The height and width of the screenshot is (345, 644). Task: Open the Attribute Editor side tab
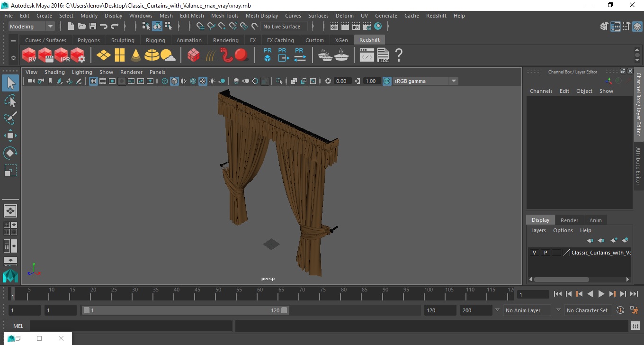(x=638, y=166)
